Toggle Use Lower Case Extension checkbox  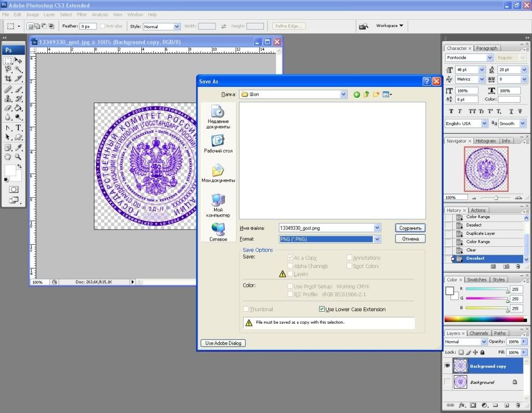click(322, 309)
